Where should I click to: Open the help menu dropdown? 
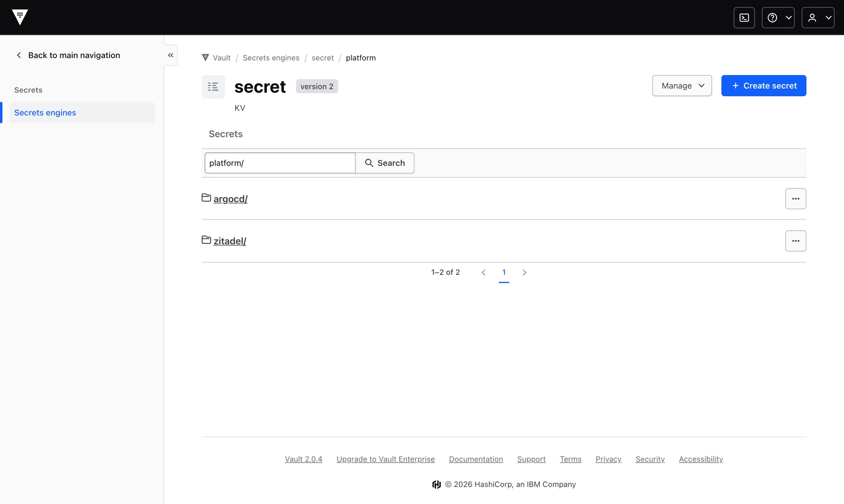pyautogui.click(x=778, y=18)
